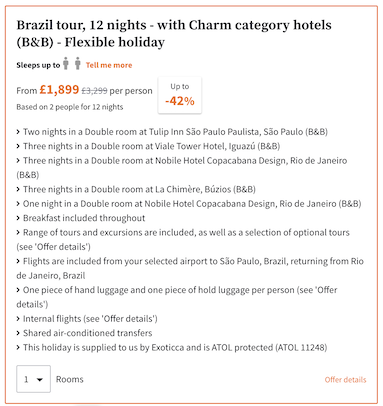Click the Brazil tour 12 nights heading
383x406 pixels.
coord(174,33)
